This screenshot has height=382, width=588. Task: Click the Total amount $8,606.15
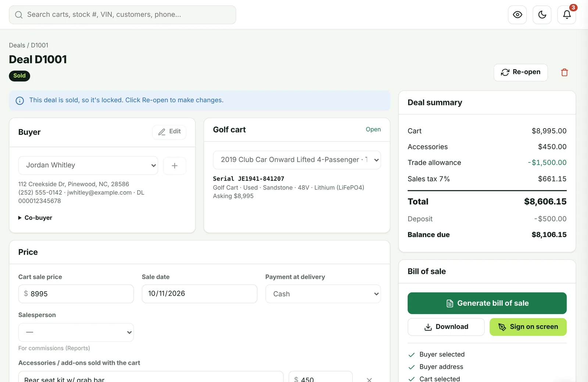point(545,202)
